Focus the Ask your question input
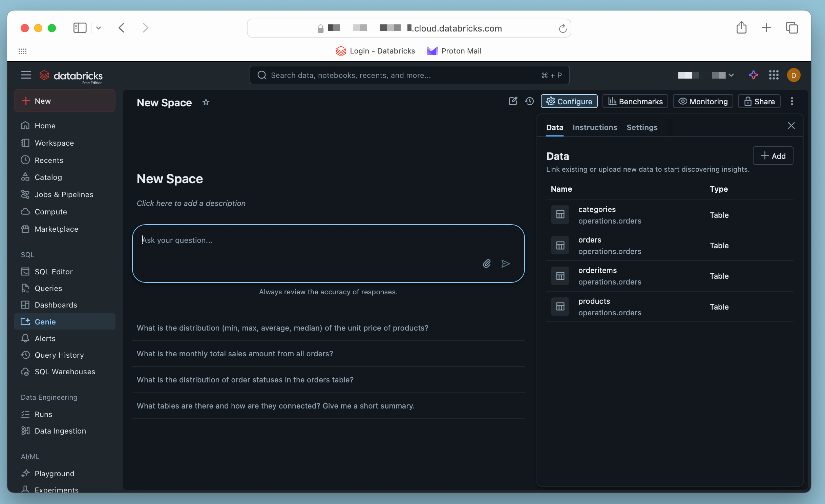Viewport: 825px width, 504px height. point(328,253)
